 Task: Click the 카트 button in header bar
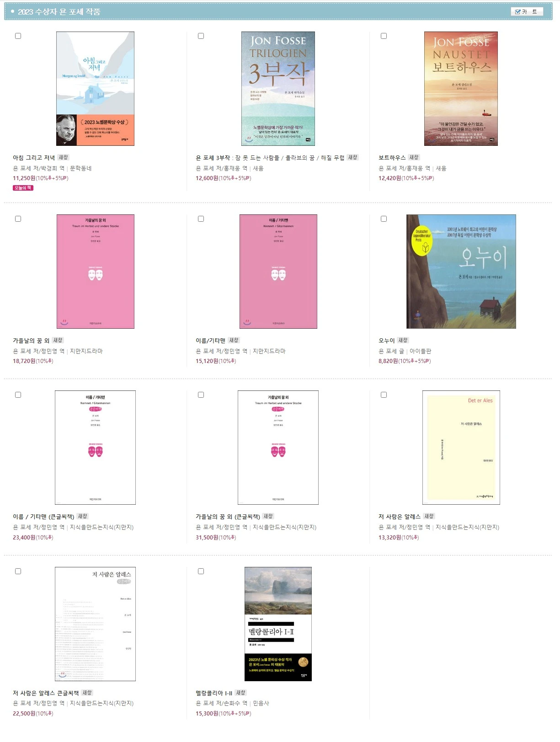coord(527,12)
